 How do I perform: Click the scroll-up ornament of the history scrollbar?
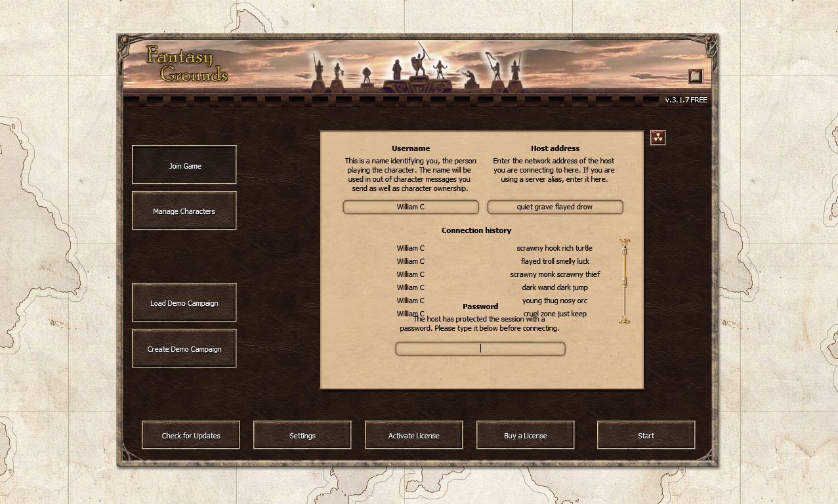click(625, 243)
